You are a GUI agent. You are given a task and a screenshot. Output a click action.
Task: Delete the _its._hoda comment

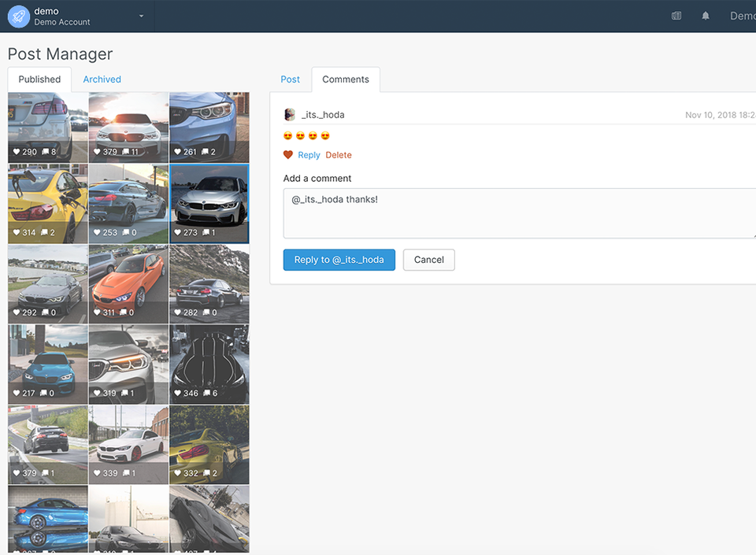[x=339, y=155]
